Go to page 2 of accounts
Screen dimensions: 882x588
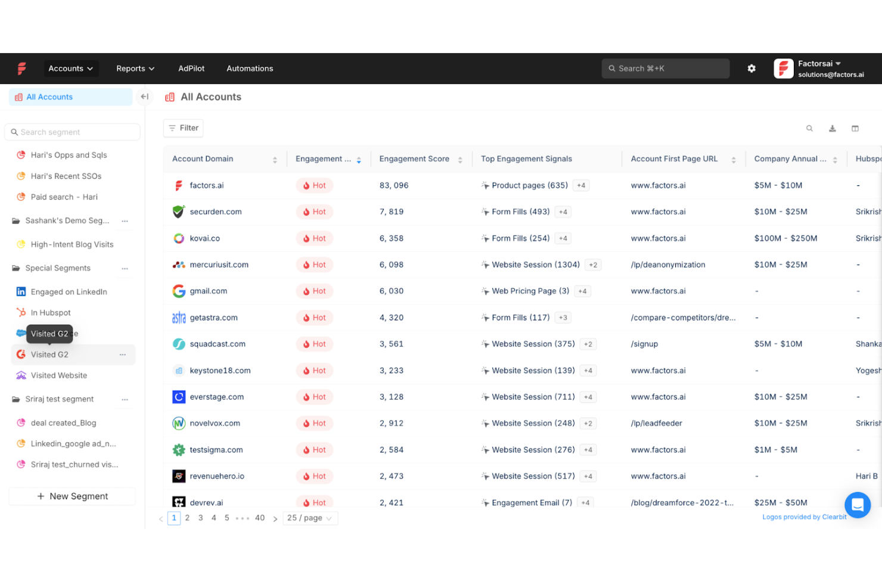click(187, 518)
